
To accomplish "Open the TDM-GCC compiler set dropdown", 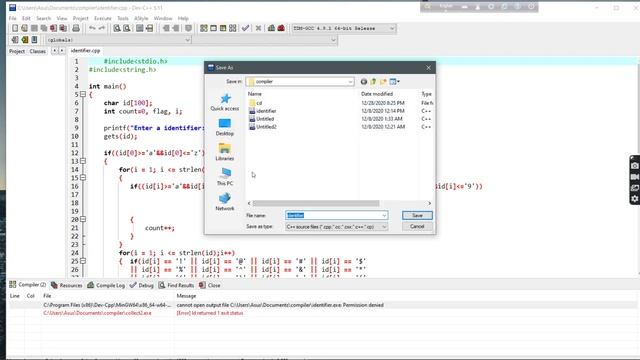I will coord(392,28).
